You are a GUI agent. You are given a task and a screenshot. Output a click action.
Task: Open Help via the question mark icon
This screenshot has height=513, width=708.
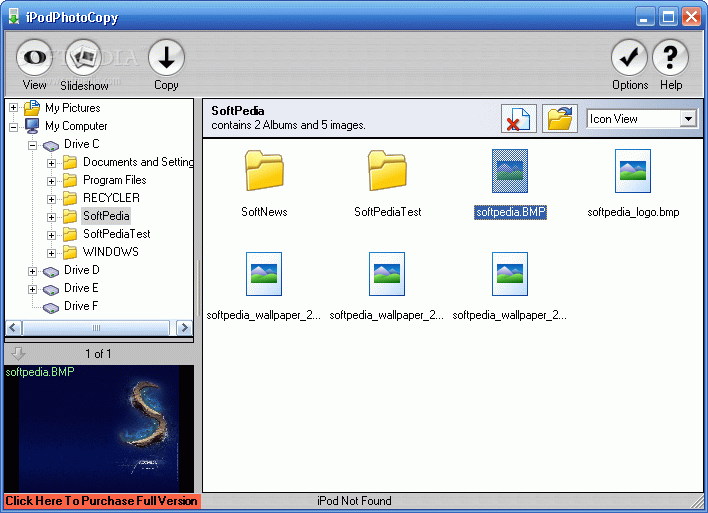(671, 58)
